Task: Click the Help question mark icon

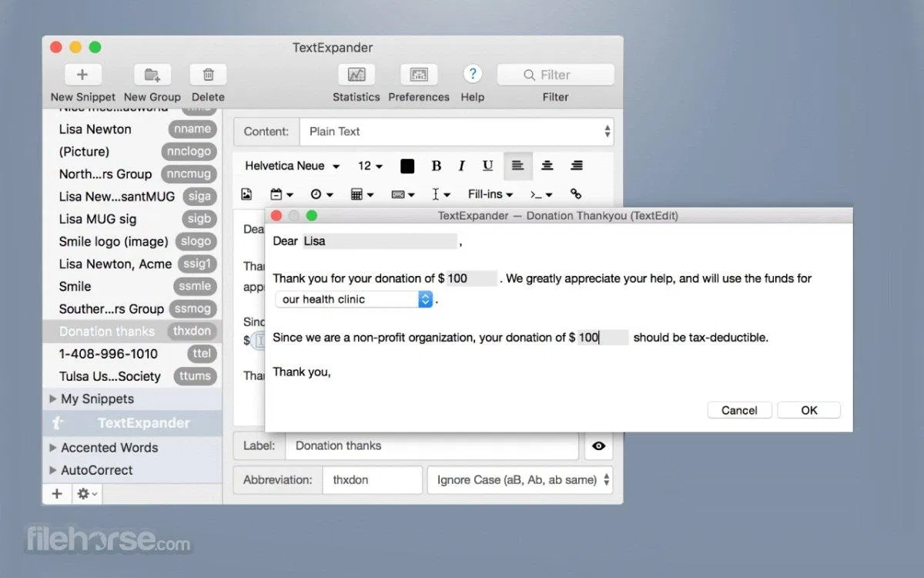Action: coord(472,74)
